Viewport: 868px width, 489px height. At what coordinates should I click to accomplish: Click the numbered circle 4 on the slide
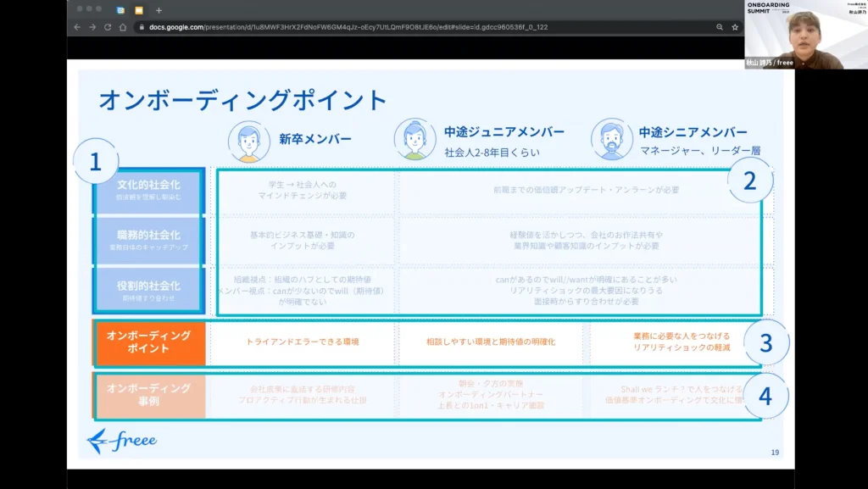[x=765, y=396]
